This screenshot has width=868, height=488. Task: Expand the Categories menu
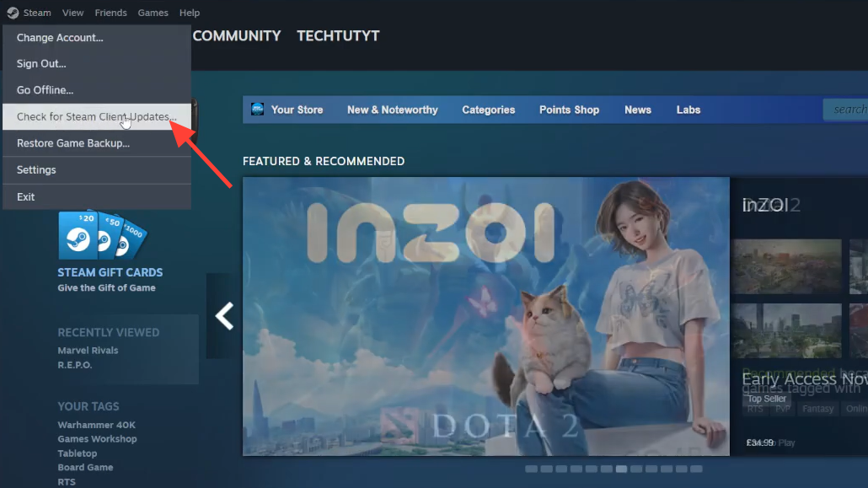click(488, 110)
